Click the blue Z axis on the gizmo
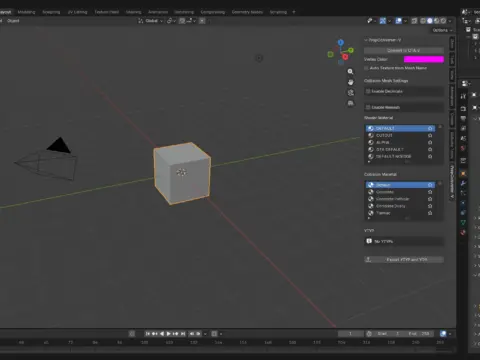 click(340, 43)
